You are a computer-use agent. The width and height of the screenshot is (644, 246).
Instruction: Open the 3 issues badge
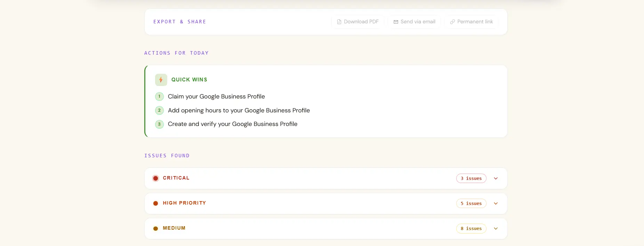click(x=471, y=178)
